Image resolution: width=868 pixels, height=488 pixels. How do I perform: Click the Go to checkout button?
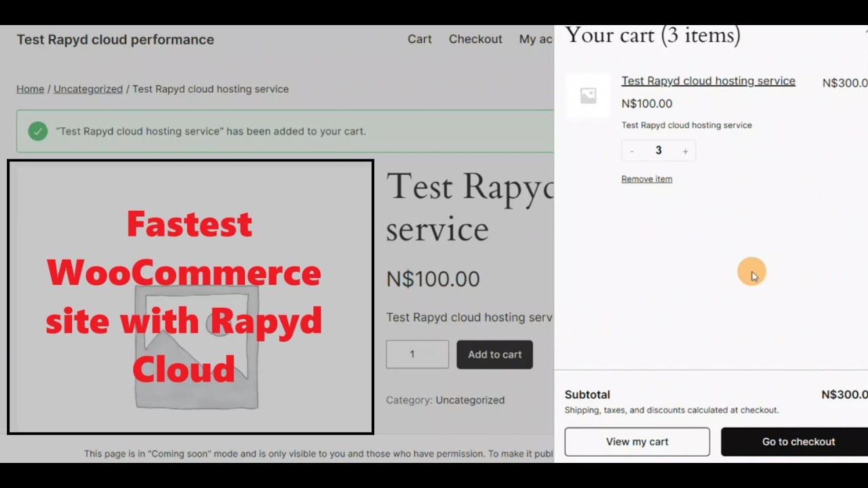point(795,442)
